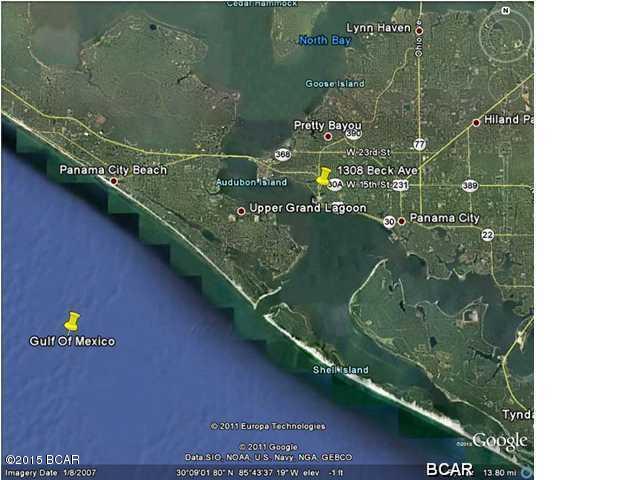640x480 pixels.
Task: Select the 1308 Beck Ave label
Action: point(378,170)
